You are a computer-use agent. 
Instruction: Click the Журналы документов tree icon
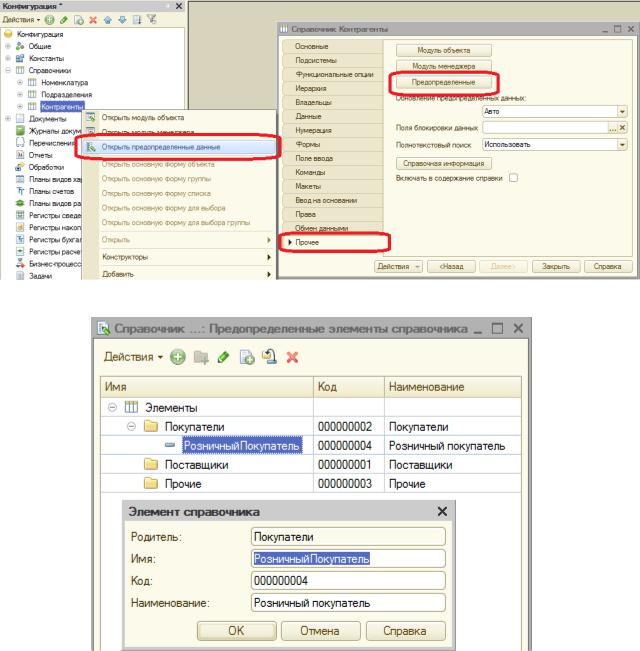tap(20, 131)
